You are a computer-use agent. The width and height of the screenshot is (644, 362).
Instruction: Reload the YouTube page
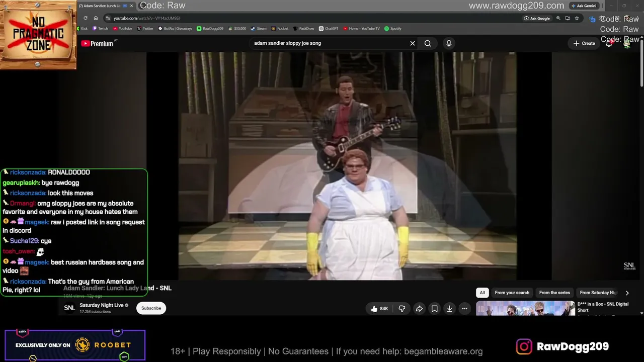pos(85,18)
